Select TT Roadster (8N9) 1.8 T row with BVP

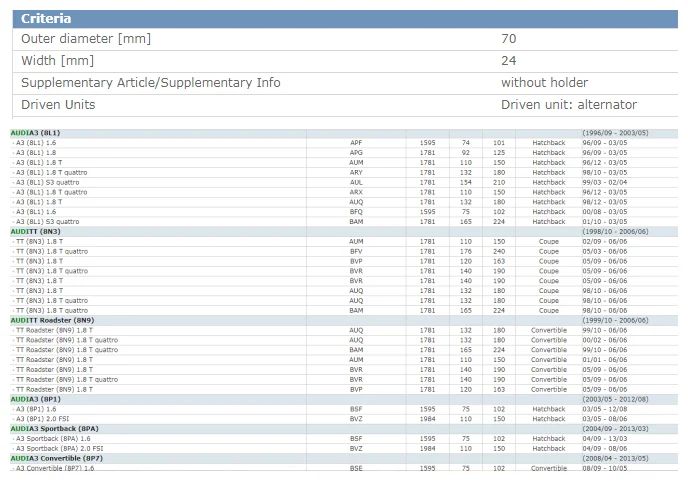click(x=344, y=390)
